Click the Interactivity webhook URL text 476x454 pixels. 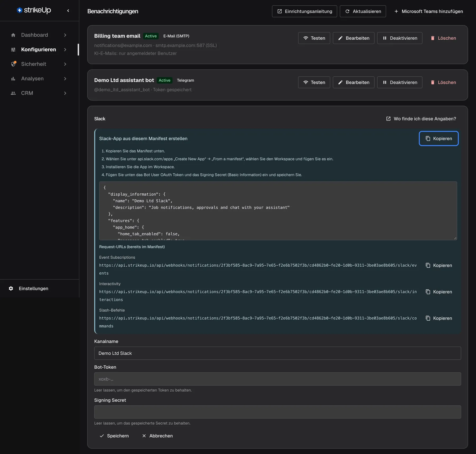pyautogui.click(x=258, y=296)
